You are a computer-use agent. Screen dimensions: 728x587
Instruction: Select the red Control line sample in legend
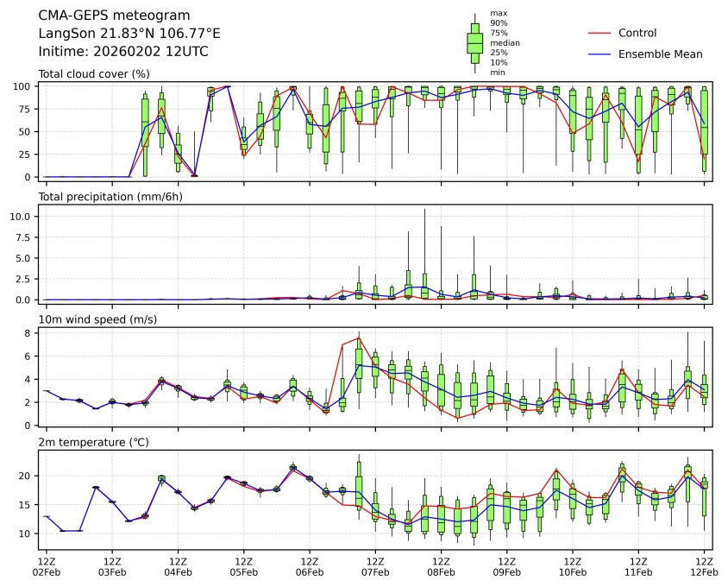tap(602, 33)
